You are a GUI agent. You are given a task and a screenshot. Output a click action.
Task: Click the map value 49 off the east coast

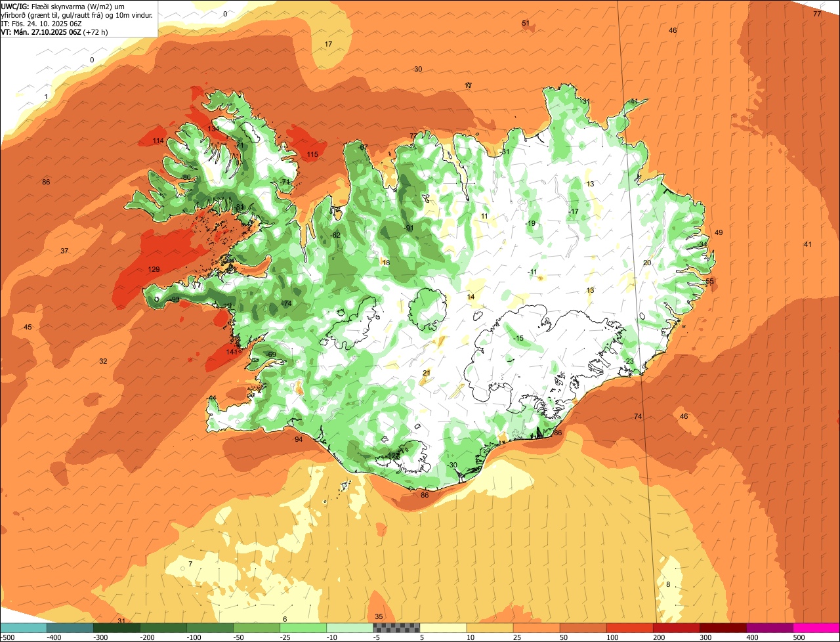pos(719,232)
